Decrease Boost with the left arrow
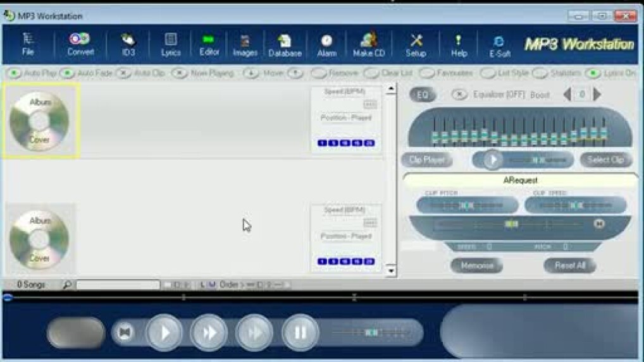Viewport: 644px width, 362px height. coord(567,95)
